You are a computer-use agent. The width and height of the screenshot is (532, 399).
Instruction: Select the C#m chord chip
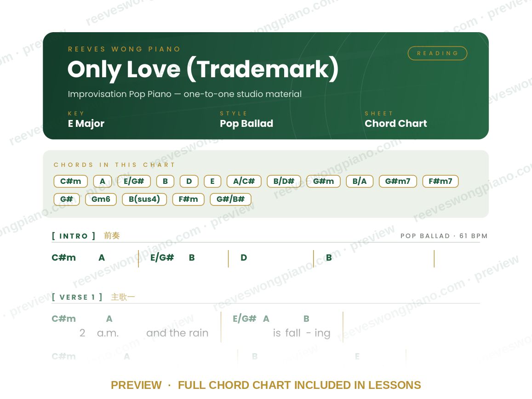coord(70,181)
